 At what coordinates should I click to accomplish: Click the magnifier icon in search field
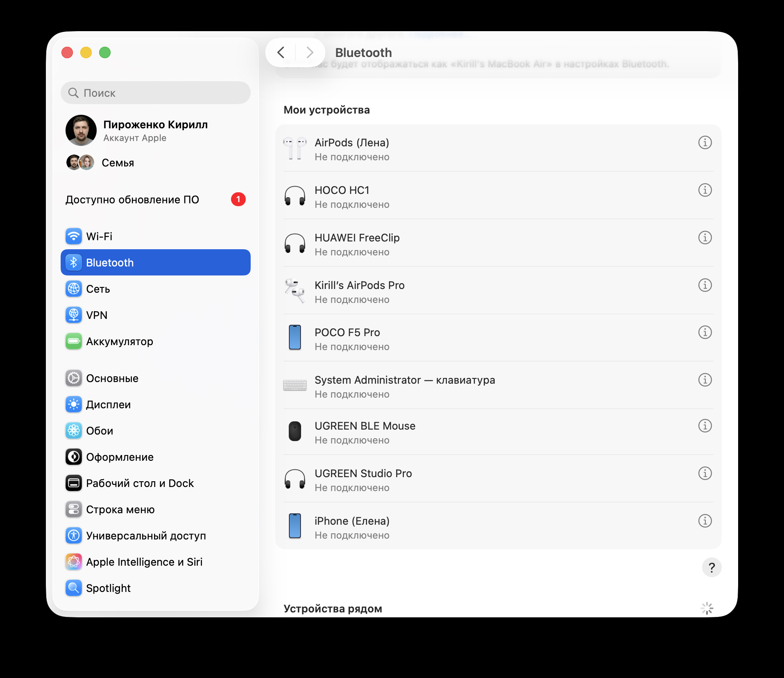[x=73, y=93]
